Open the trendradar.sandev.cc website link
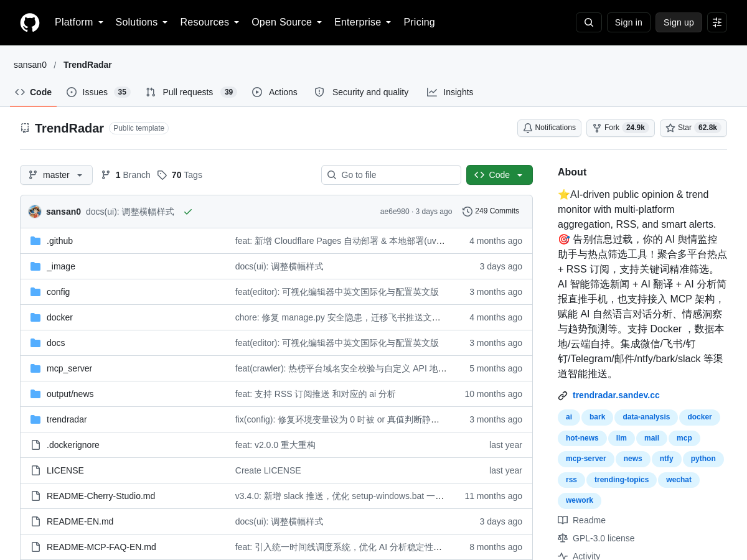This screenshot has height=560, width=747. [x=616, y=395]
